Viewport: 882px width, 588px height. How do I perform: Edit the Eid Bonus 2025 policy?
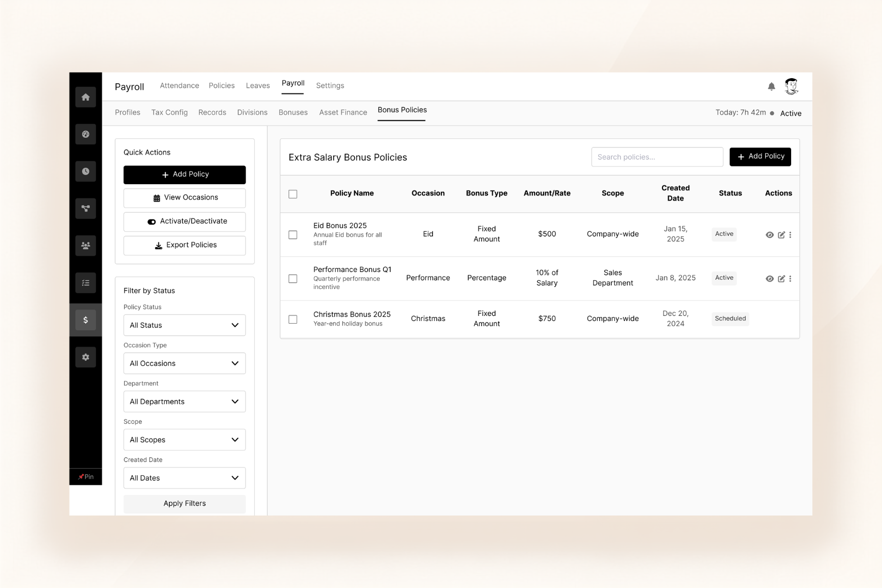point(781,235)
